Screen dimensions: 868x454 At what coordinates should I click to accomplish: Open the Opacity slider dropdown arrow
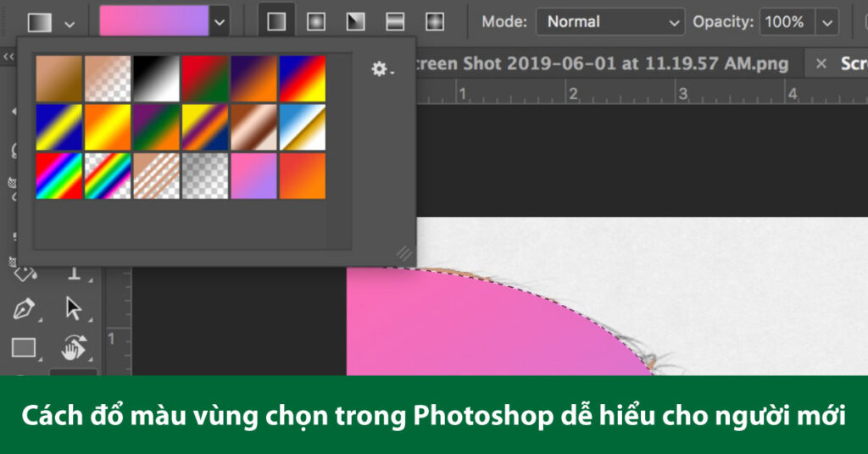(827, 22)
